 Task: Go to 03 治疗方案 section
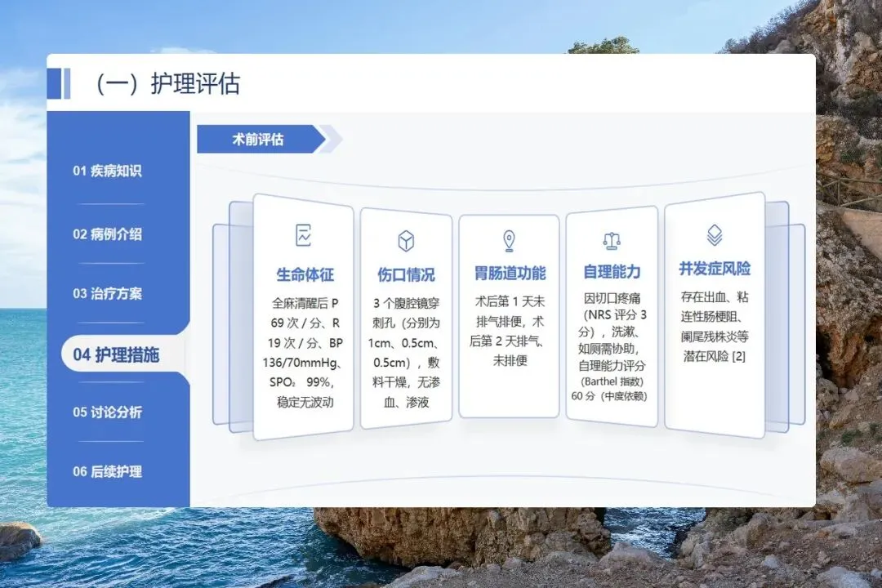(x=107, y=294)
